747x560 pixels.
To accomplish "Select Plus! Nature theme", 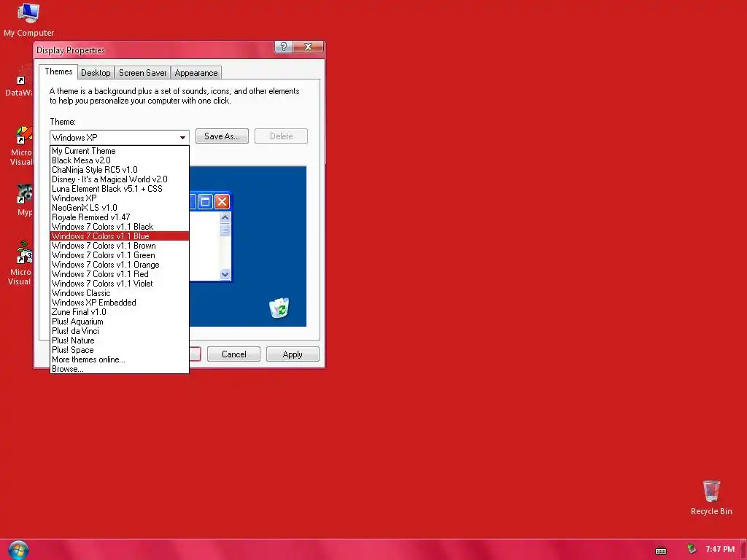I will tap(120, 341).
